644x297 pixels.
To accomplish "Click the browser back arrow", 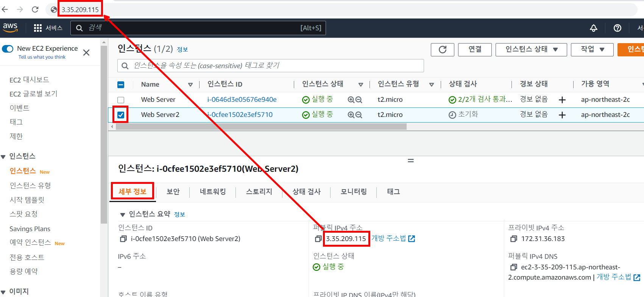I will pos(5,9).
